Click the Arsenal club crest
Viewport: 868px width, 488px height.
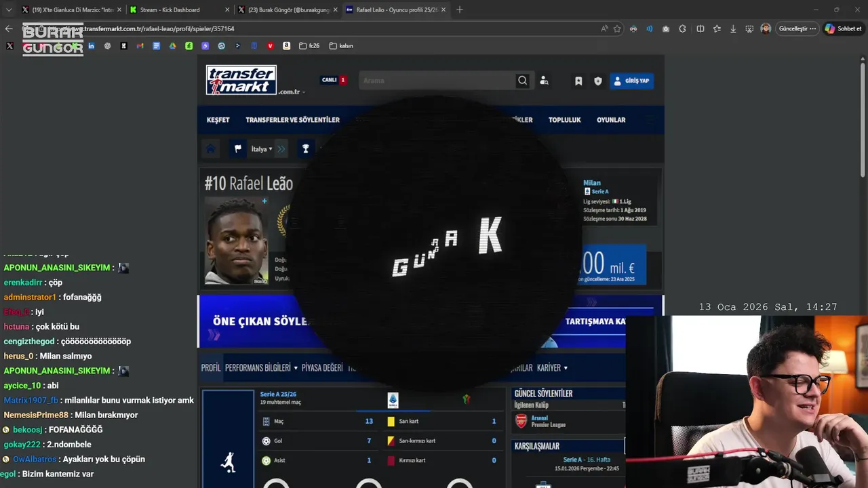(x=521, y=421)
